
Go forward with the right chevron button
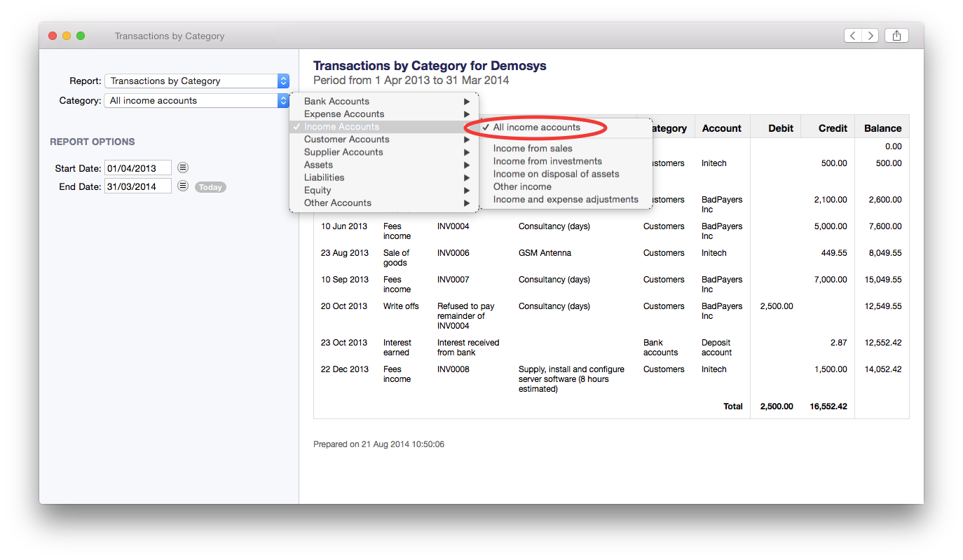click(x=870, y=36)
